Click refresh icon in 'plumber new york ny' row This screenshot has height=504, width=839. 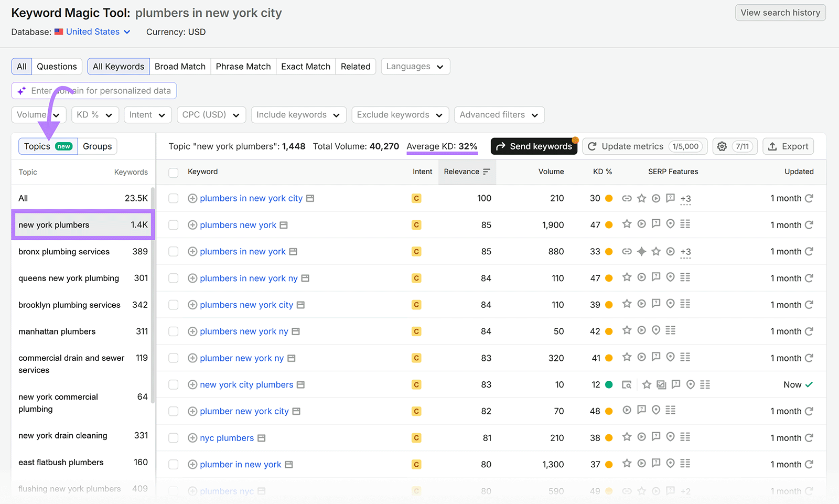809,358
